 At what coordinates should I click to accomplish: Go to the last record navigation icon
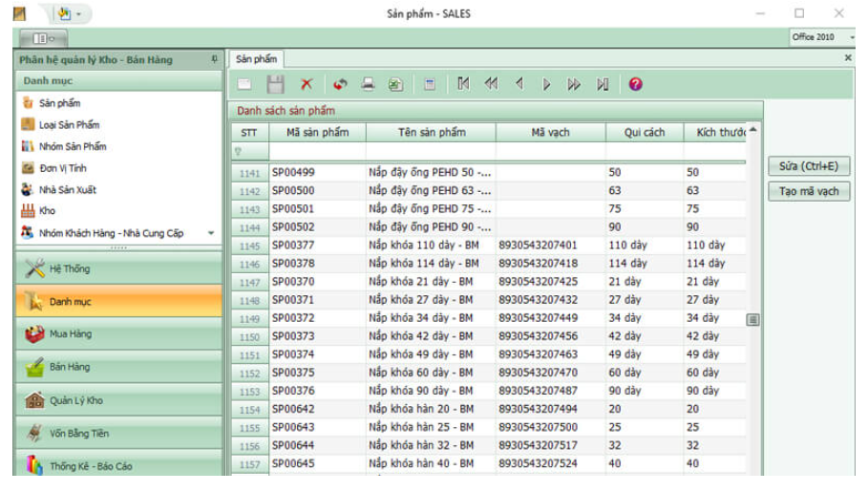pyautogui.click(x=603, y=84)
